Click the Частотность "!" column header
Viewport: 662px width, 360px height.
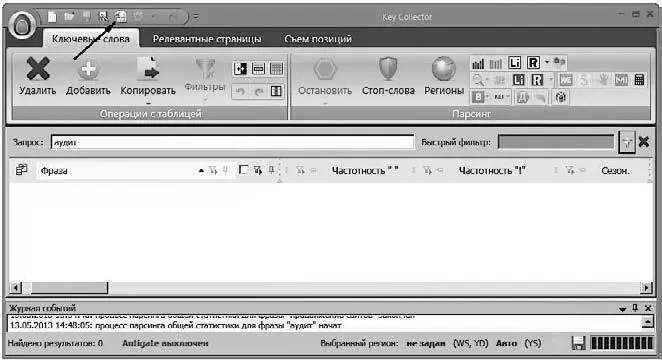point(492,171)
